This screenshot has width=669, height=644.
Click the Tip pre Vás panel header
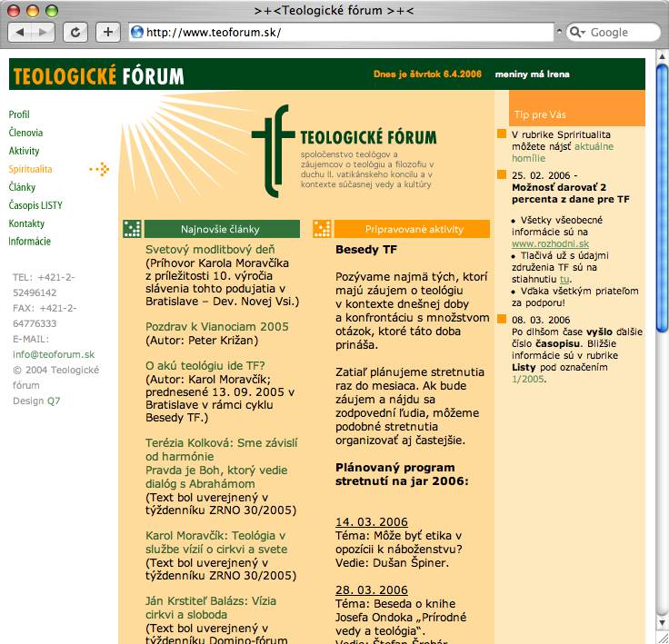click(577, 108)
